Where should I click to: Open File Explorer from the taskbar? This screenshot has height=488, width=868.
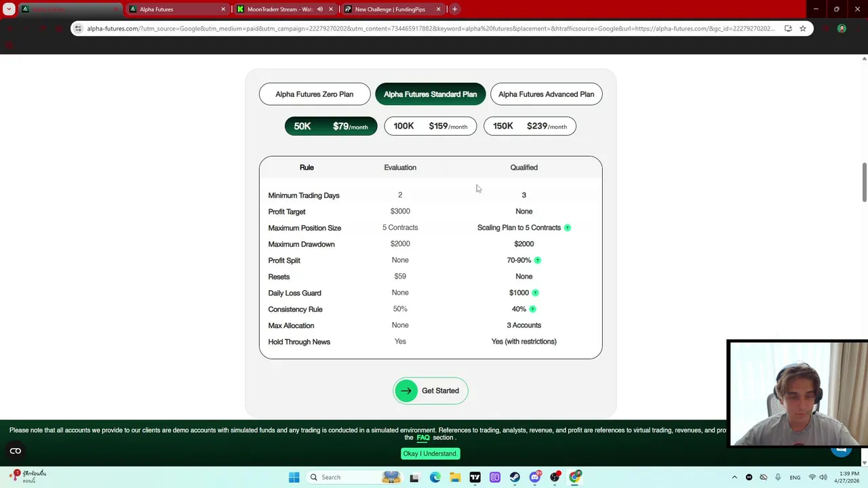[x=455, y=477]
